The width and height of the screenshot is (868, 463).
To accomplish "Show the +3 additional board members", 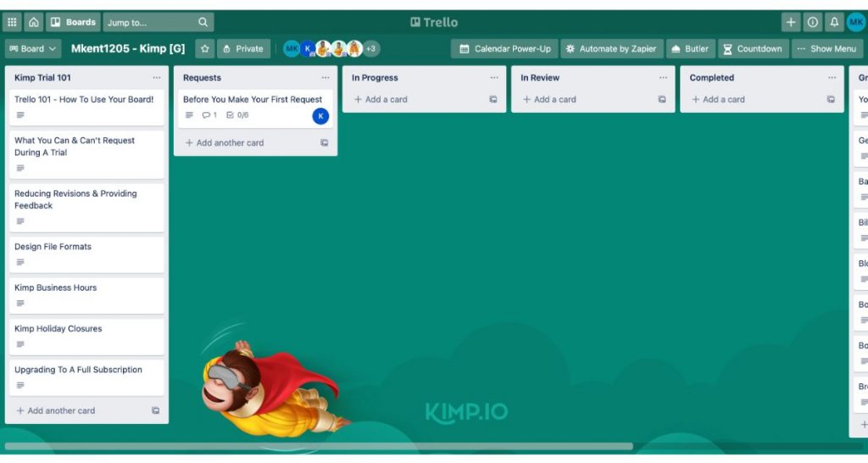I will pos(371,48).
